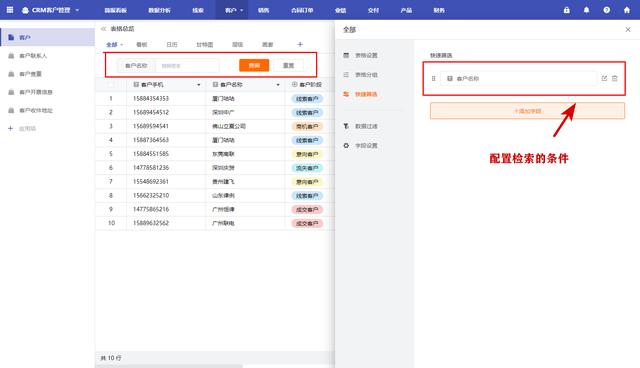Open notifications bell icon
This screenshot has height=368, width=640.
pyautogui.click(x=587, y=10)
